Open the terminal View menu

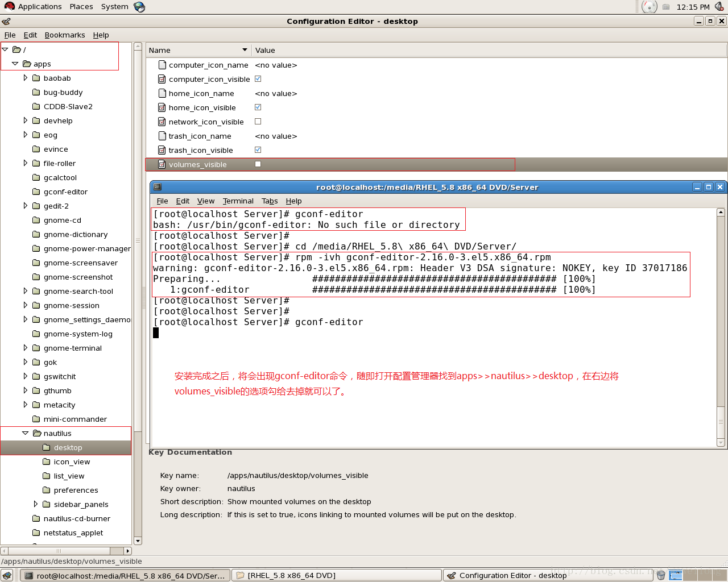pos(206,201)
